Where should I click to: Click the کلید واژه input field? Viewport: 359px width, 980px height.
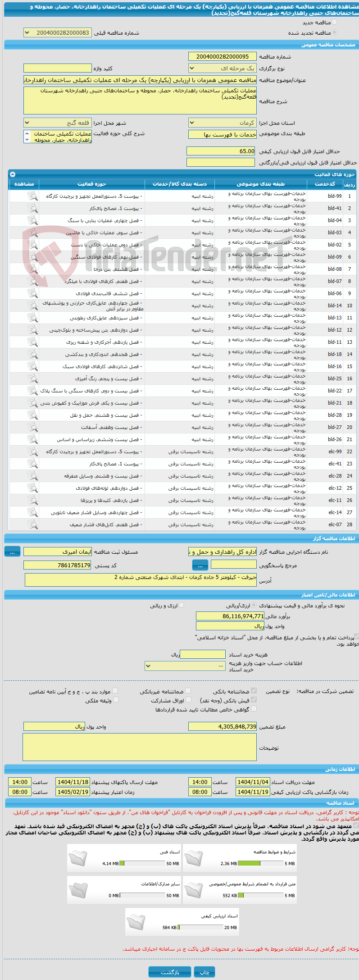pyautogui.click(x=58, y=68)
